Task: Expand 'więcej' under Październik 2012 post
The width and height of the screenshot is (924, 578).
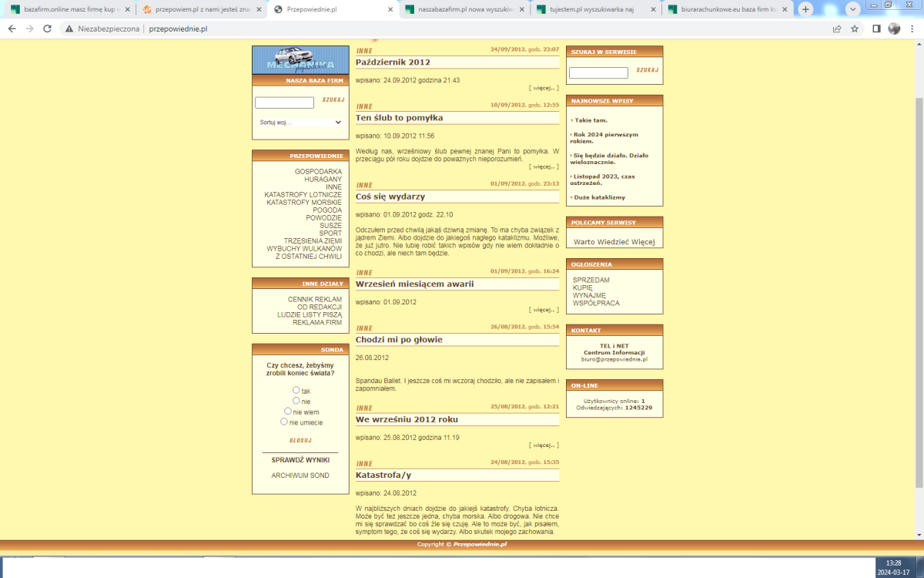Action: [x=544, y=88]
